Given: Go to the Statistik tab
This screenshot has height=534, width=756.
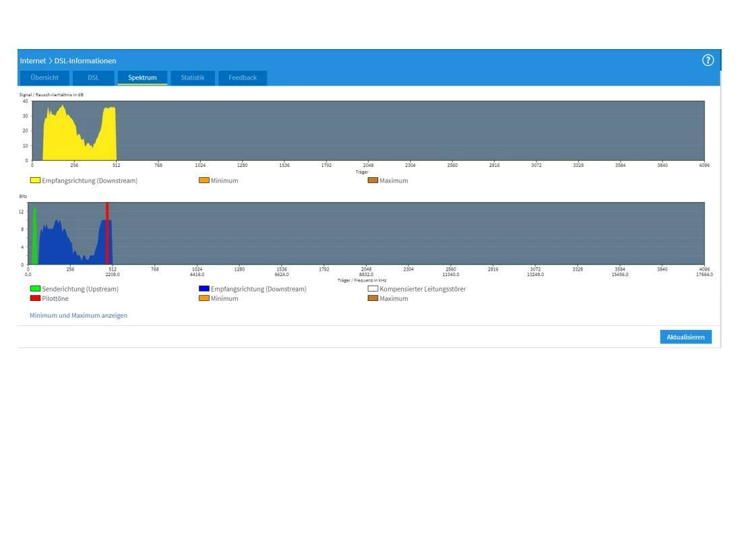Looking at the screenshot, I should click(193, 77).
